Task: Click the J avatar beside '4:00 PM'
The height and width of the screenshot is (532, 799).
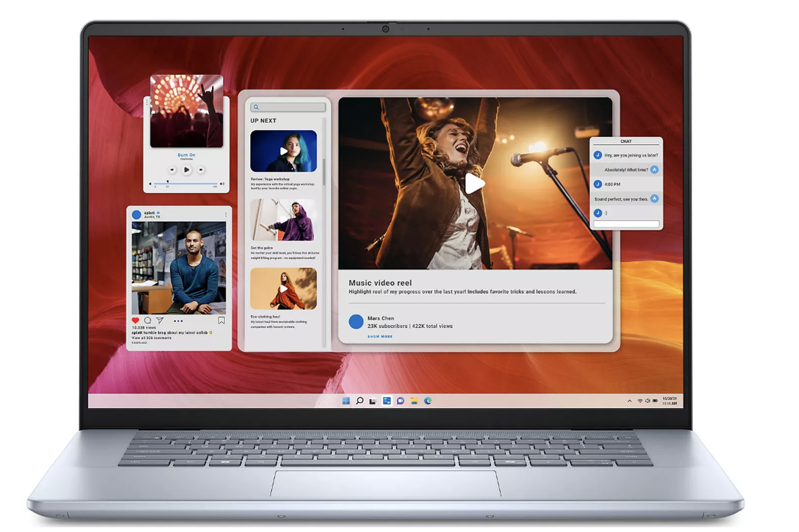Action: pos(598,184)
